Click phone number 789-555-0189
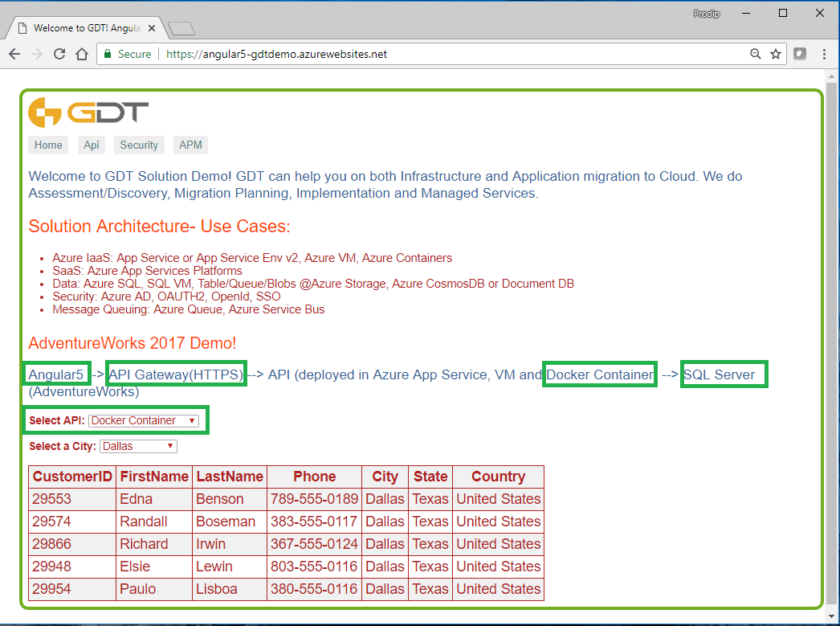840x626 pixels. pos(314,499)
